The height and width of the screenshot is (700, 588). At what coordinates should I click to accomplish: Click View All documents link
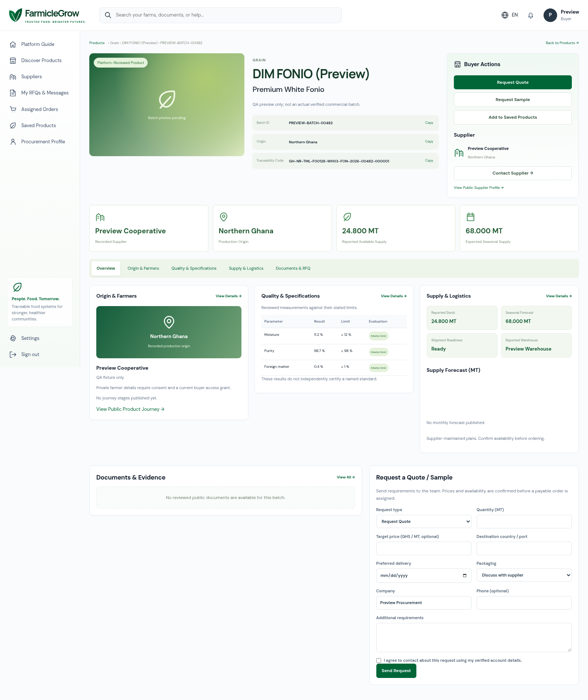pyautogui.click(x=346, y=477)
